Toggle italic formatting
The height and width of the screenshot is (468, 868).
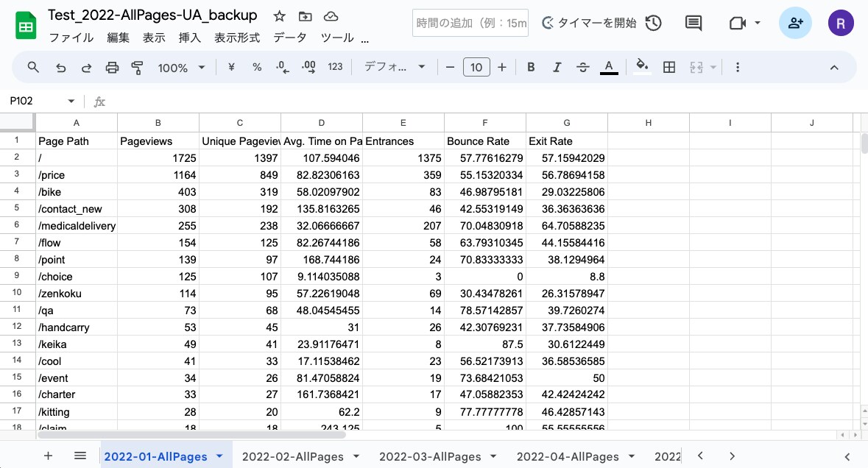coord(557,68)
